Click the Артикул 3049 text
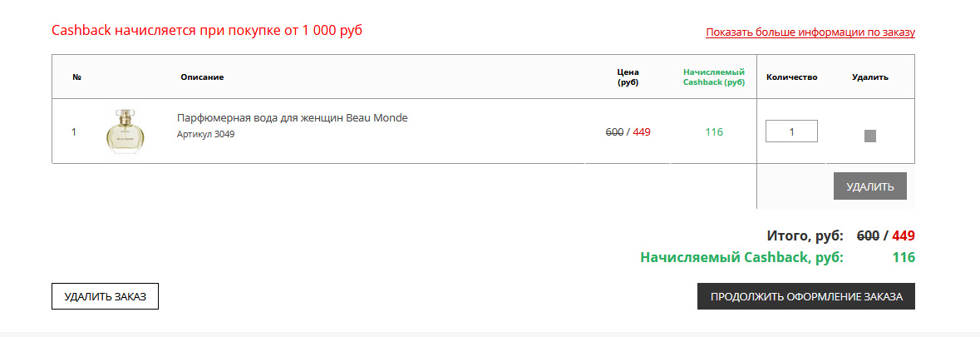Image resolution: width=980 pixels, height=337 pixels. 205,134
